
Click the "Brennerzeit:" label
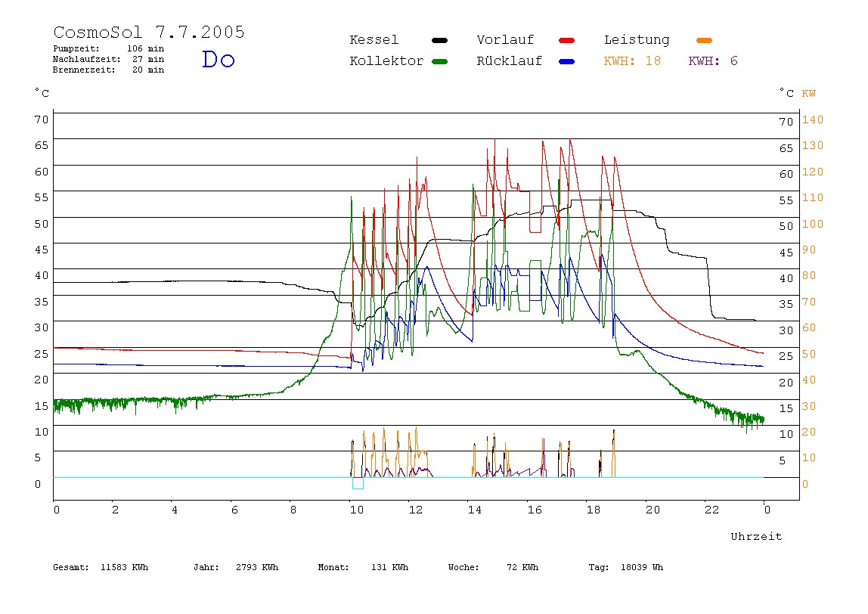coord(84,70)
